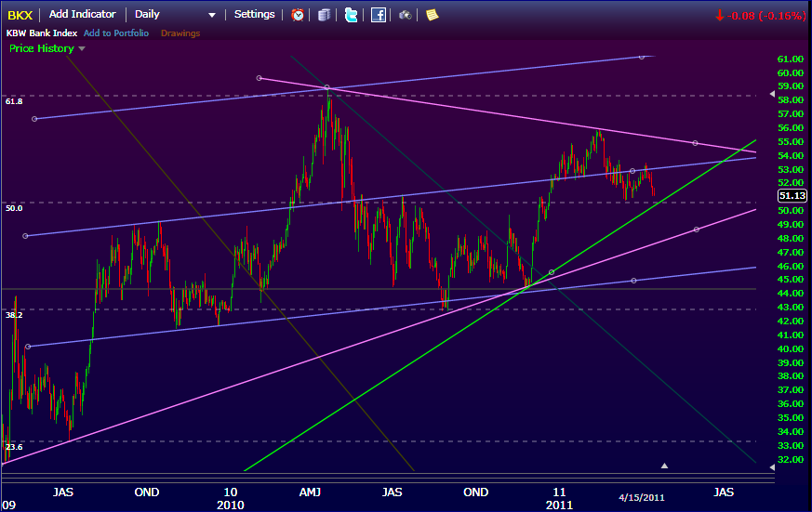Click the 2010 year label on time axis
The image size is (812, 512).
tap(231, 505)
